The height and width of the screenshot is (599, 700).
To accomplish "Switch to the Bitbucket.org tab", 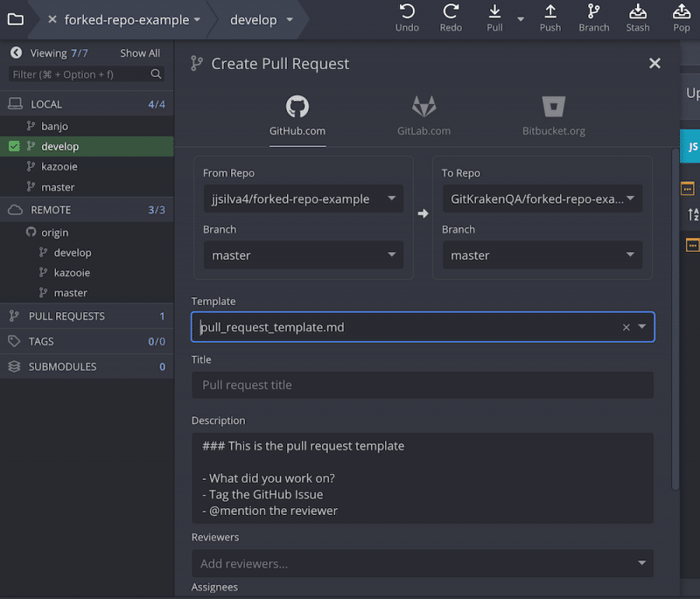I will pyautogui.click(x=554, y=116).
